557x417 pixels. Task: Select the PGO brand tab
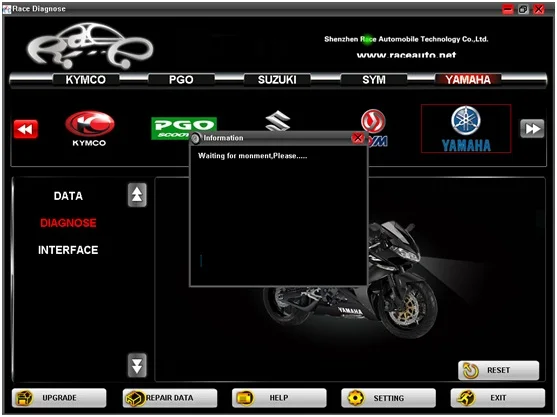tap(181, 80)
